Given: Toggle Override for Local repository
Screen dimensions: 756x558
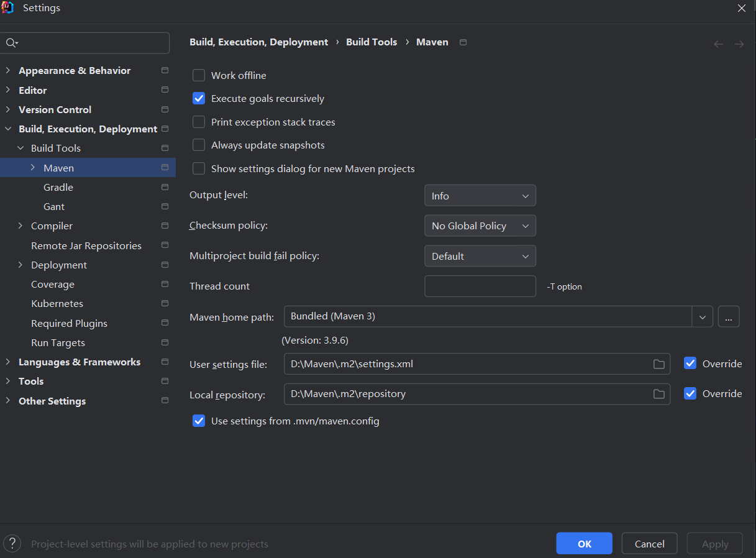Looking at the screenshot, I should (690, 393).
